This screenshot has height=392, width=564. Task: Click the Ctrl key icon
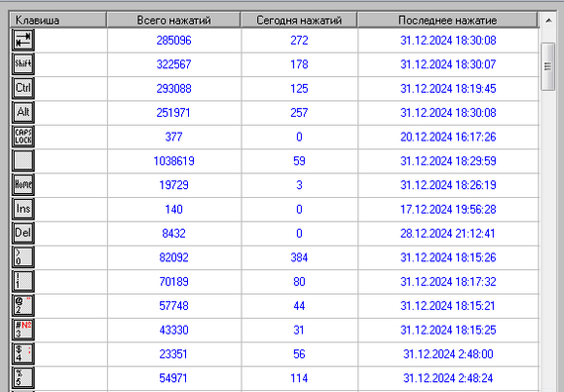click(x=23, y=88)
